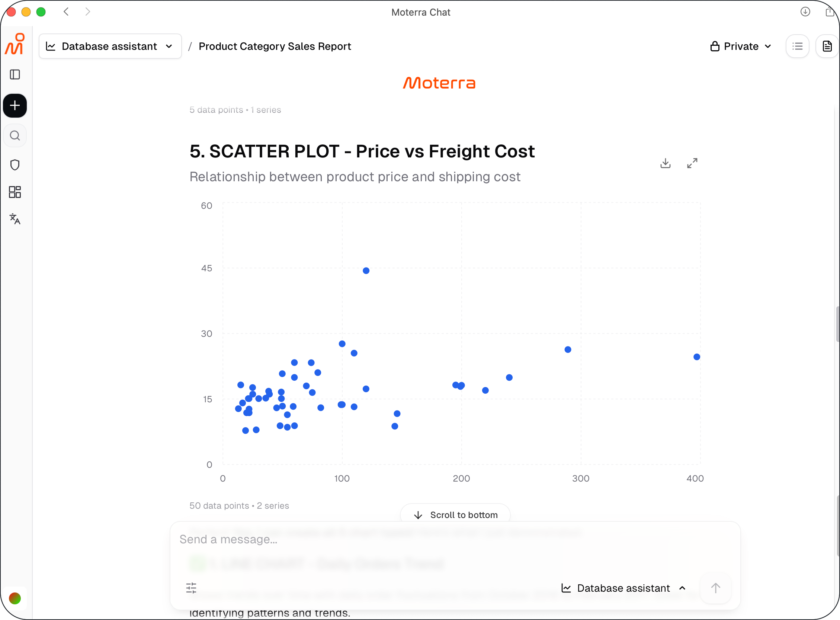Screen dimensions: 840x620
Task: Open the Private visibility dropdown
Action: 741,46
